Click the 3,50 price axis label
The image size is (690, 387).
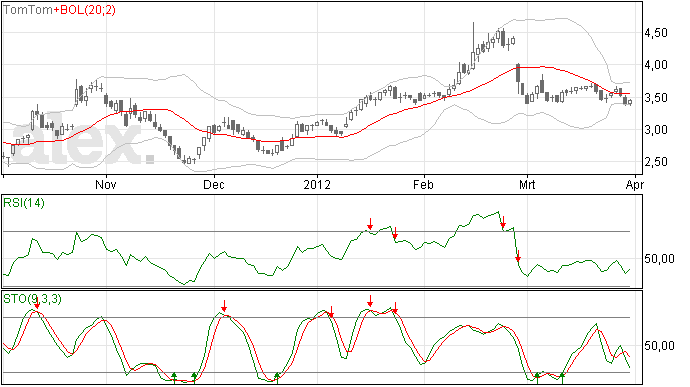pos(656,98)
